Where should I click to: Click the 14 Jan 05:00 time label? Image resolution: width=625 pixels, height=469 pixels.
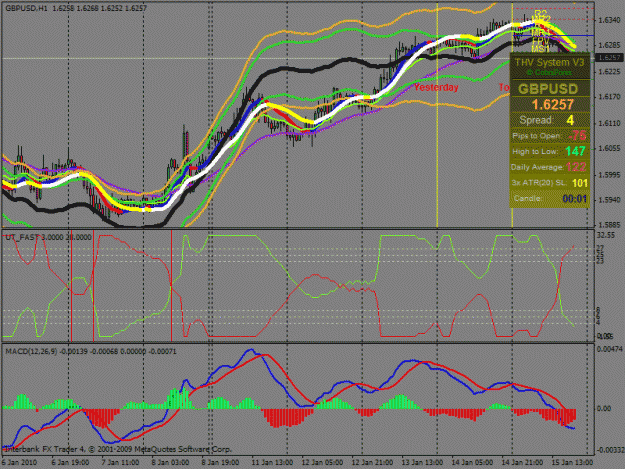(x=472, y=463)
